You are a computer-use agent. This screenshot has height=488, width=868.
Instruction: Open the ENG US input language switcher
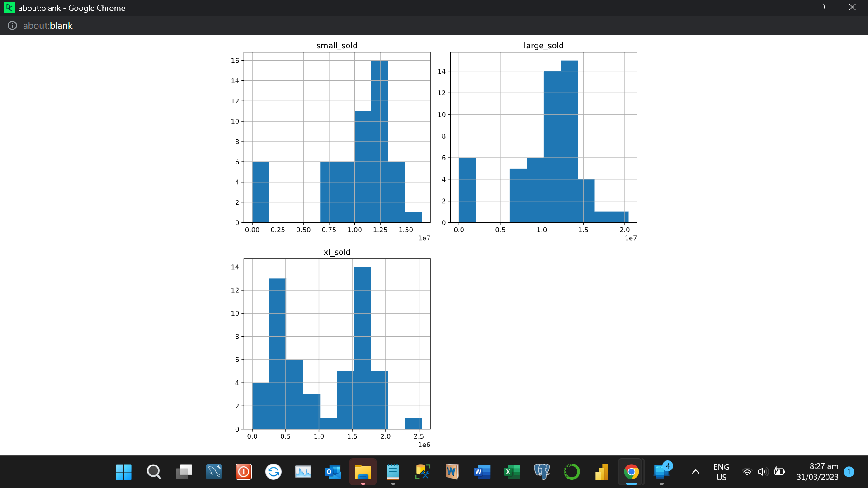pyautogui.click(x=722, y=472)
